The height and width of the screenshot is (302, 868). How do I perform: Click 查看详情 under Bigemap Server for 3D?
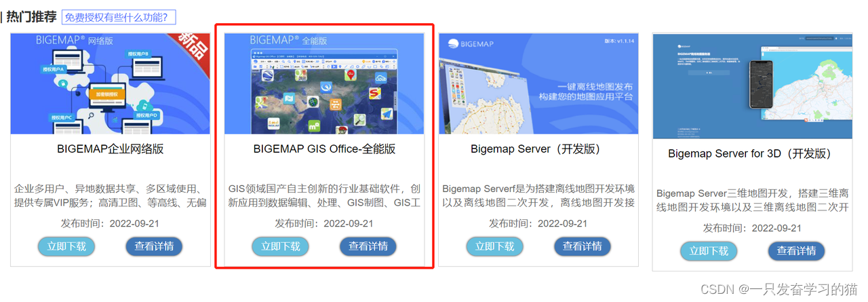[x=797, y=251]
